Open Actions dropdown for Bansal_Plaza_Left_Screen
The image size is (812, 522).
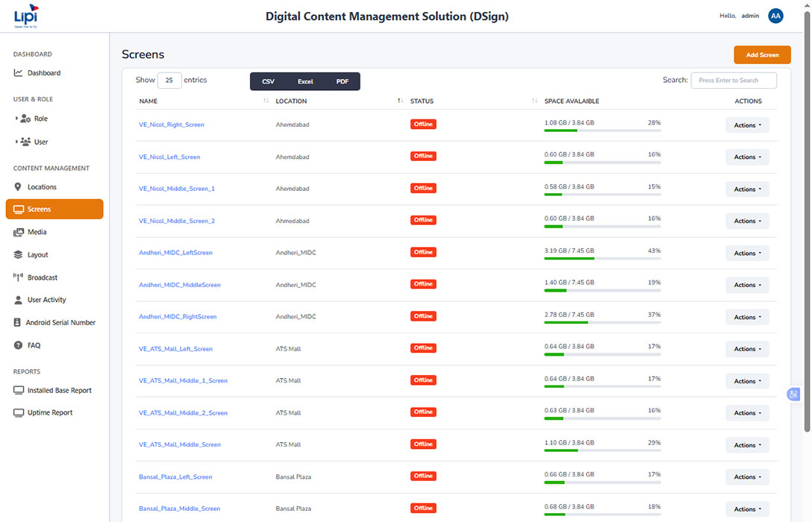[747, 477]
